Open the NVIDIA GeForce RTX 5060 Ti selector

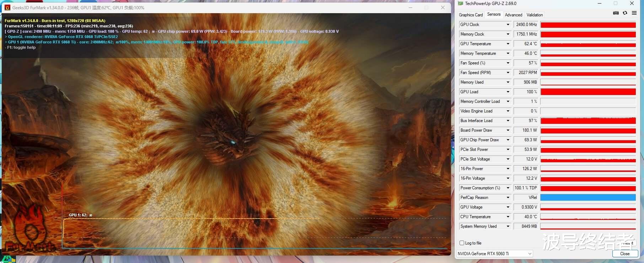click(494, 254)
